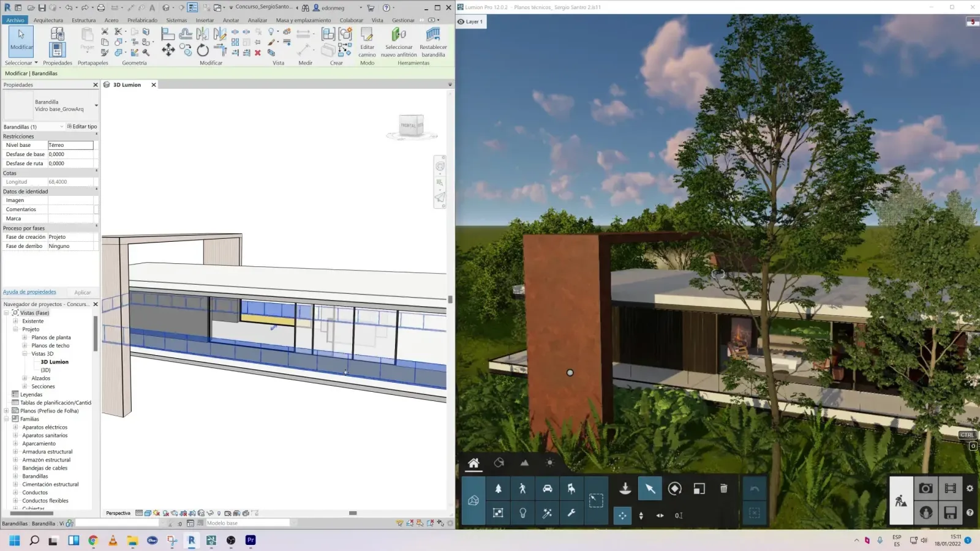Open the Arquitectura ribbon tab

click(48, 20)
